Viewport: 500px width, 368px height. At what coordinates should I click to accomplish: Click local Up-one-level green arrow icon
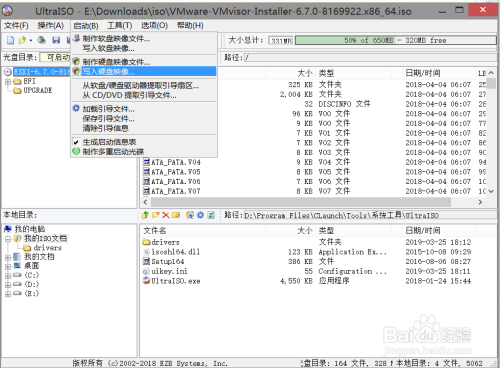point(145,215)
